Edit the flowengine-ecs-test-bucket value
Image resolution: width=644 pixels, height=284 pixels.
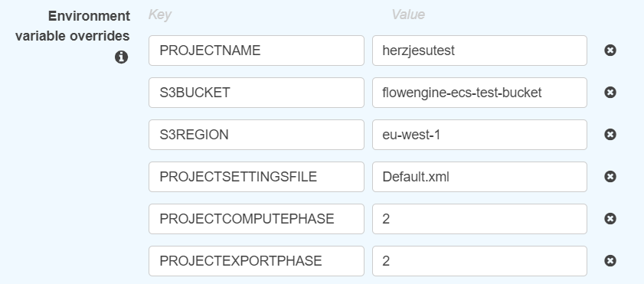click(x=479, y=93)
